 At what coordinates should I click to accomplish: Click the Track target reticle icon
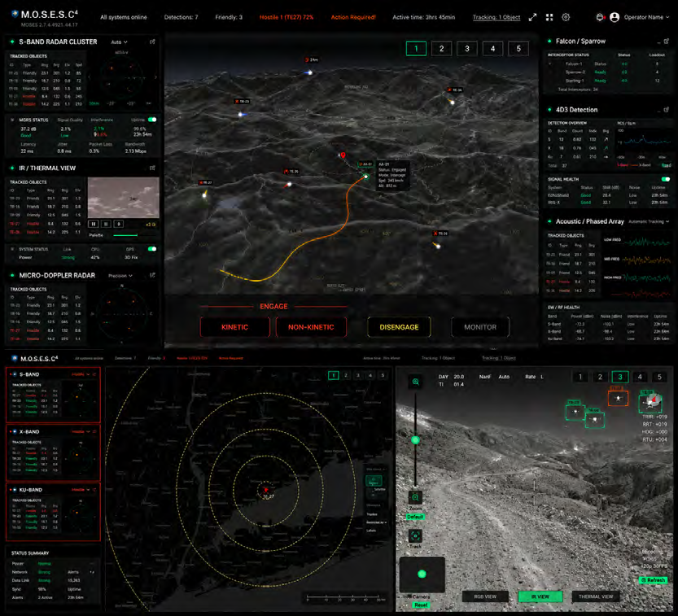click(415, 536)
